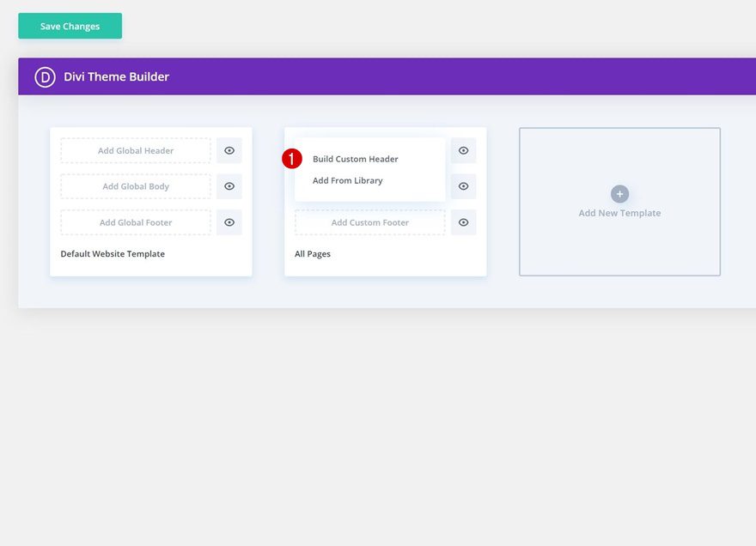
Task: Click the eye icon beside Add Global Header
Action: click(x=229, y=150)
